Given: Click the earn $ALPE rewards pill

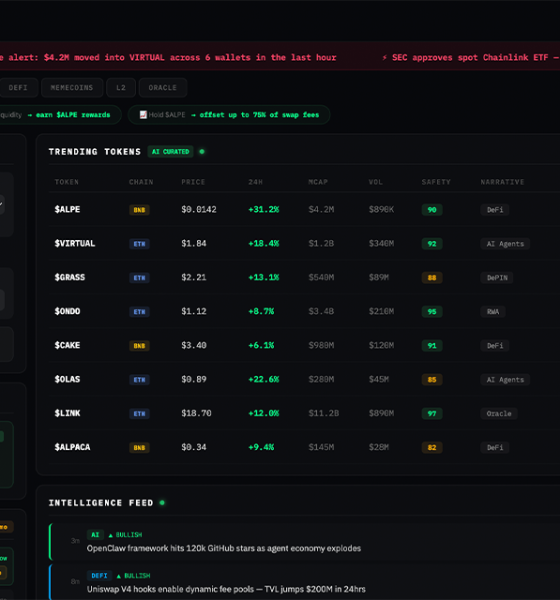Looking at the screenshot, I should [x=59, y=115].
